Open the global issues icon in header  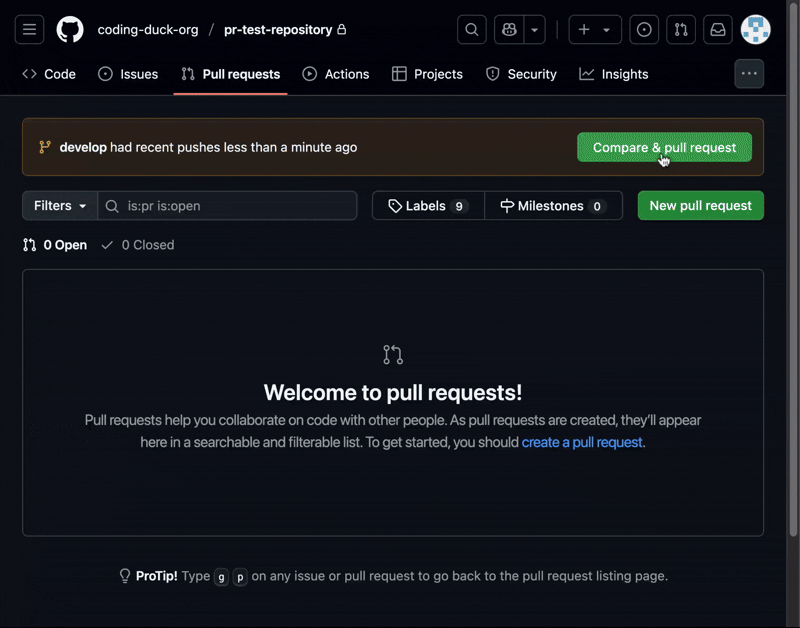click(x=644, y=30)
